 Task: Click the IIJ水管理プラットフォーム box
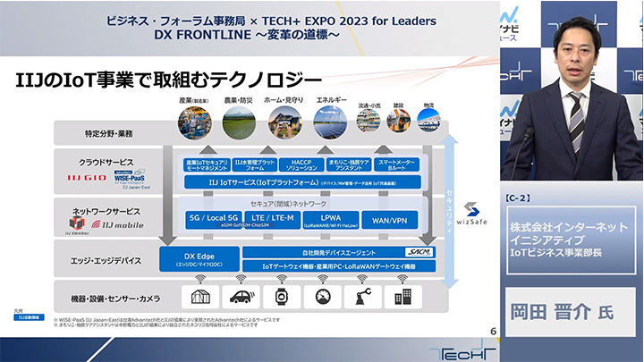(x=255, y=165)
